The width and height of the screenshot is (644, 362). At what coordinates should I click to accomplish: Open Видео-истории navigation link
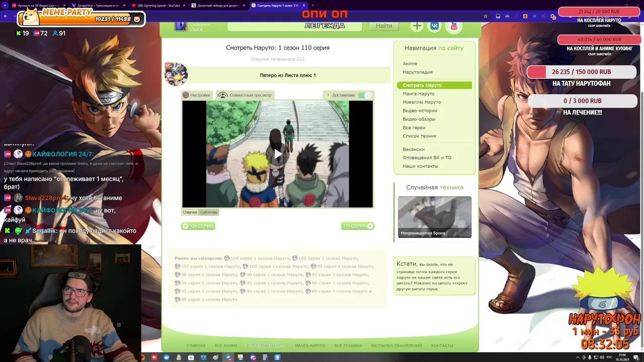pyautogui.click(x=420, y=111)
